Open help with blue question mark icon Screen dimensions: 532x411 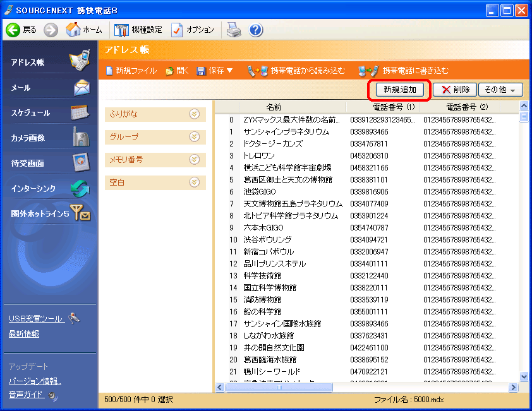click(256, 30)
